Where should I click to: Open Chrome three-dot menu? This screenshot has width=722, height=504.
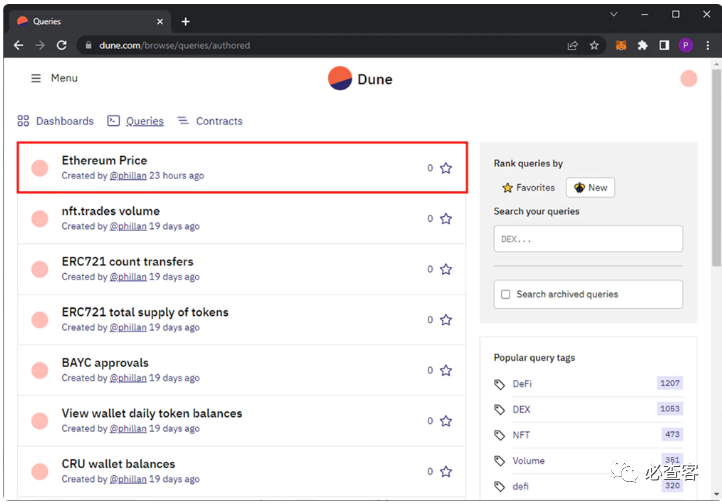(707, 45)
